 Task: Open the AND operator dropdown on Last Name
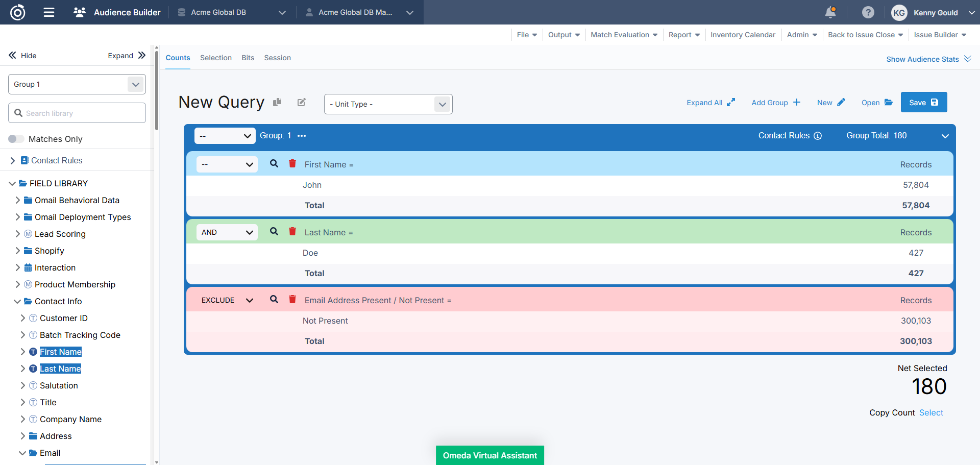[227, 232]
